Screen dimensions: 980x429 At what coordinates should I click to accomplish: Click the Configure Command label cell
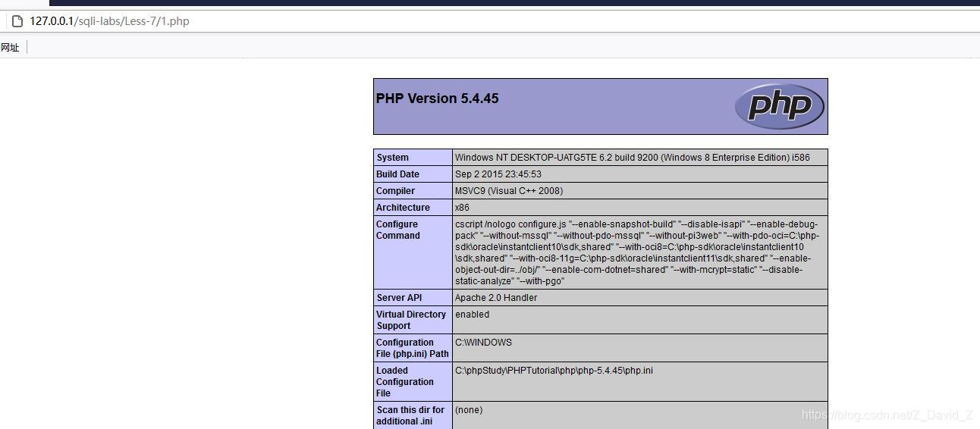point(413,252)
